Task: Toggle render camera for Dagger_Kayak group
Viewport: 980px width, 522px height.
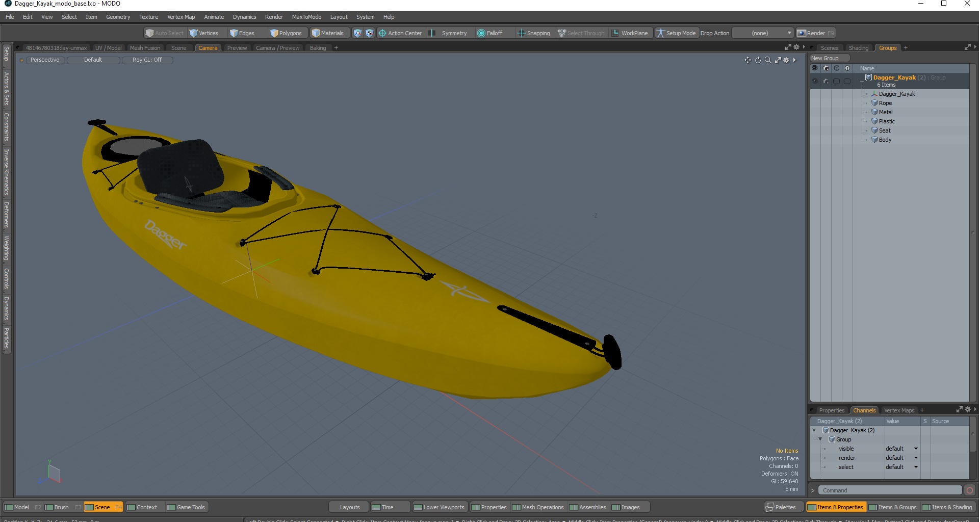Action: (x=826, y=82)
